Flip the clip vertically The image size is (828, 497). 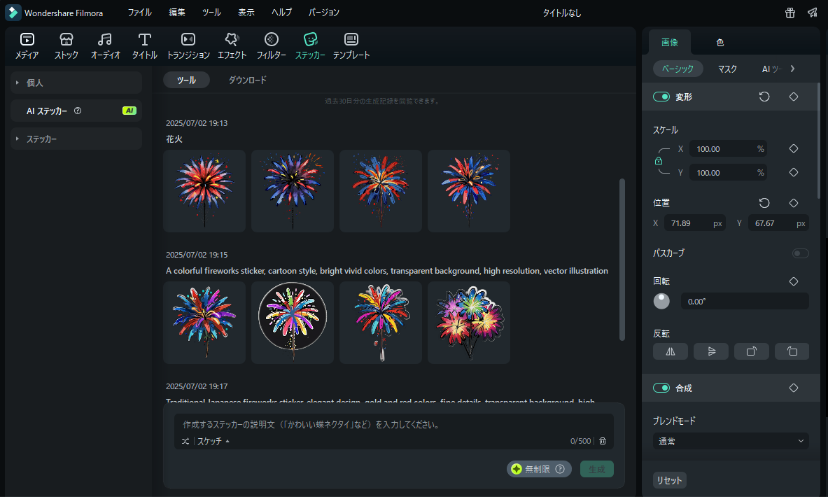(x=711, y=351)
